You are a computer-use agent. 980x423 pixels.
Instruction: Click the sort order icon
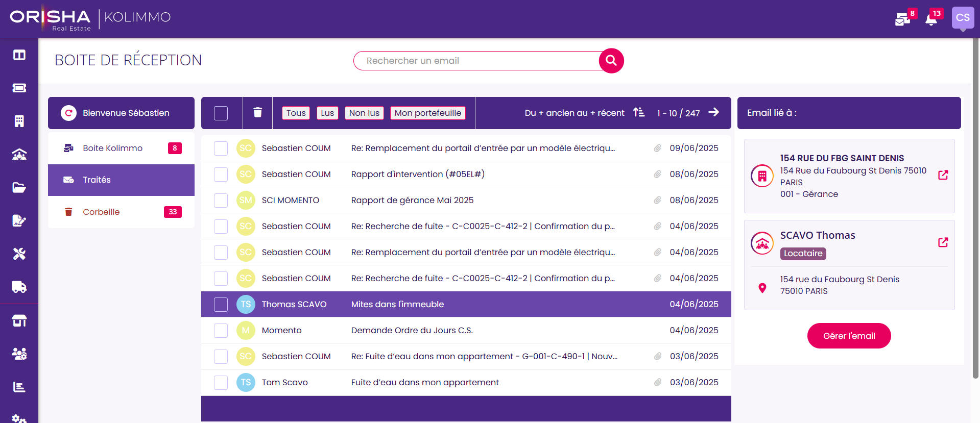point(639,112)
